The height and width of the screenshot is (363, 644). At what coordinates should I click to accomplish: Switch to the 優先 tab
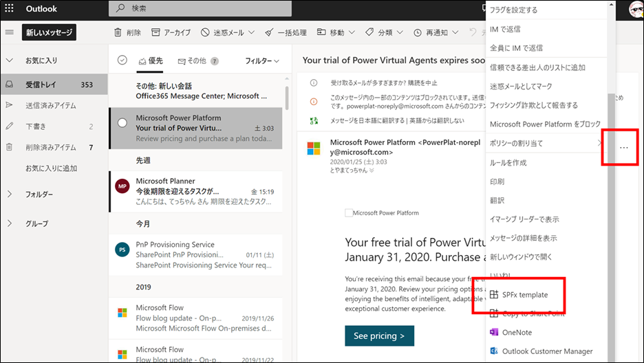151,60
